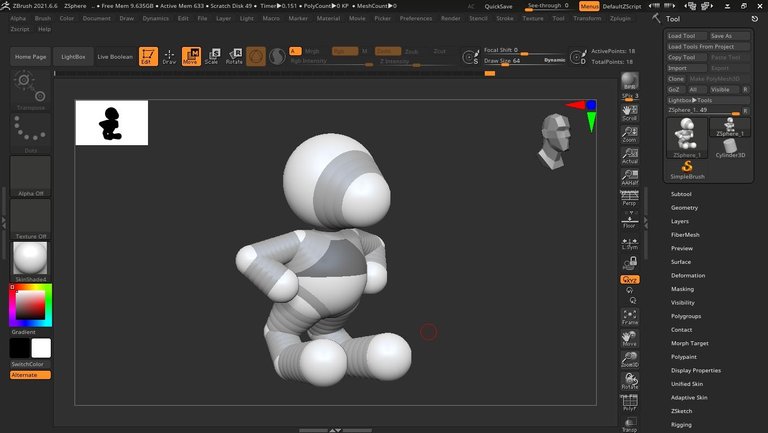Toggle Live Boolean mode
The image size is (768, 433).
(115, 57)
